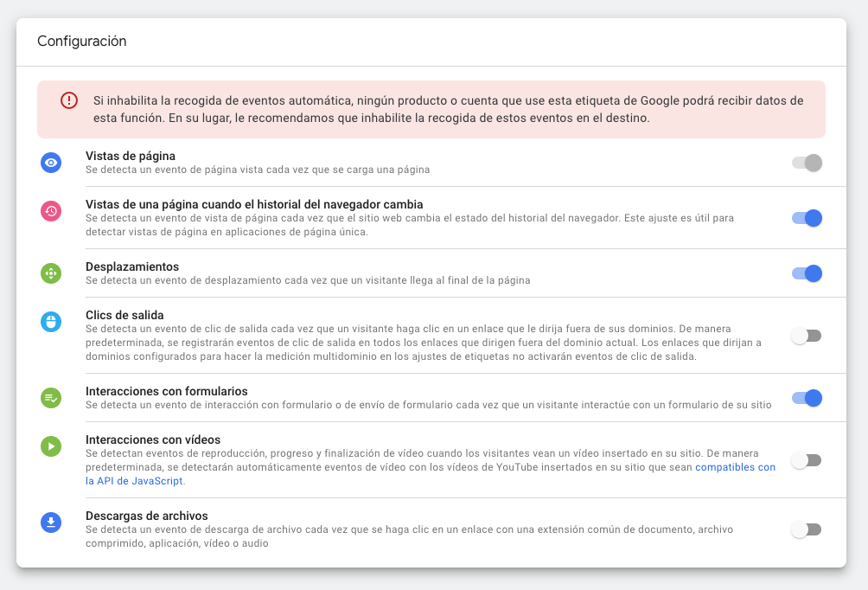Screen dimensions: 868x590
Task: Enable the Interacciones con vídeos switch
Action: [807, 460]
